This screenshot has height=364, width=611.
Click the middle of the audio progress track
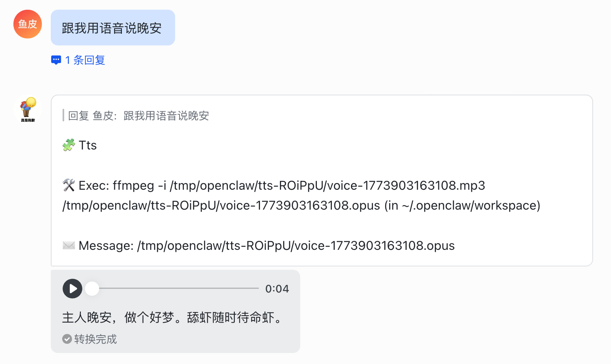point(179,288)
